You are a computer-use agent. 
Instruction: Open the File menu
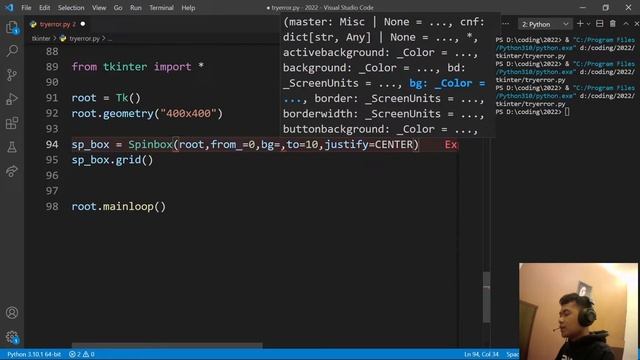(26, 8)
